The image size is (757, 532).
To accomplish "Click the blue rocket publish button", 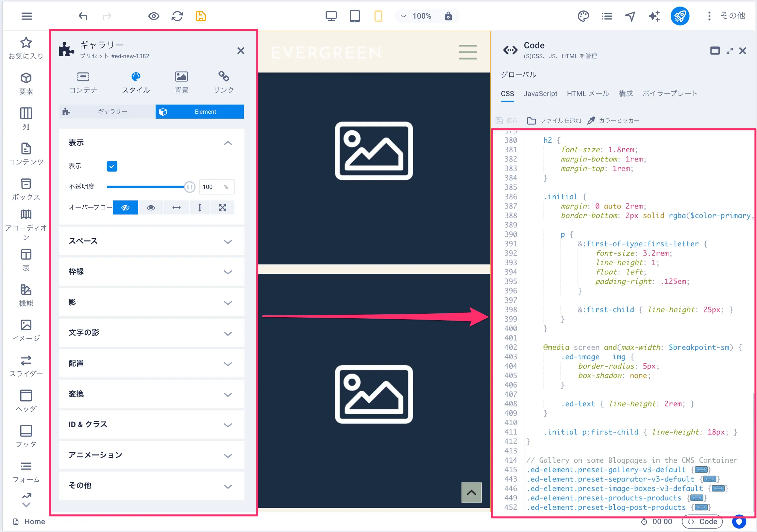I will 680,16.
